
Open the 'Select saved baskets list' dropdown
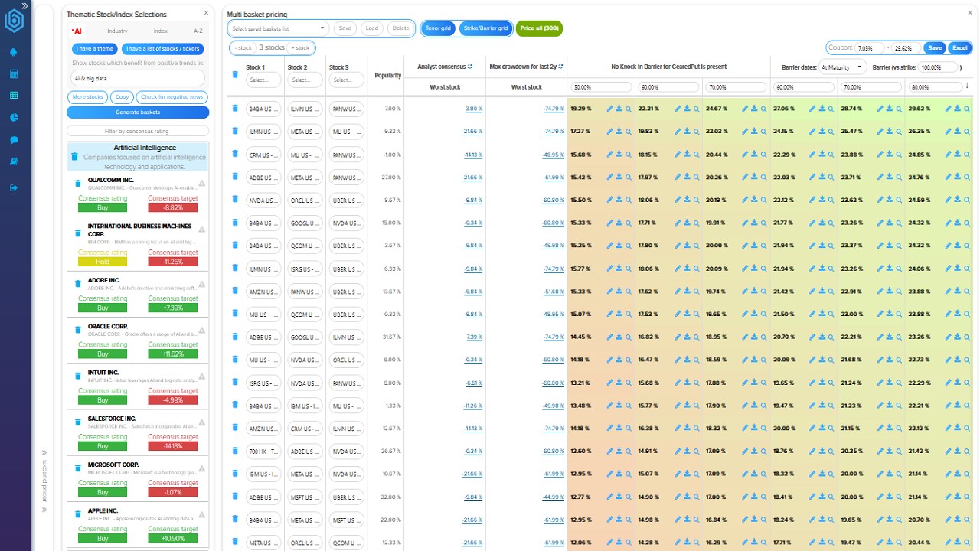[x=278, y=28]
